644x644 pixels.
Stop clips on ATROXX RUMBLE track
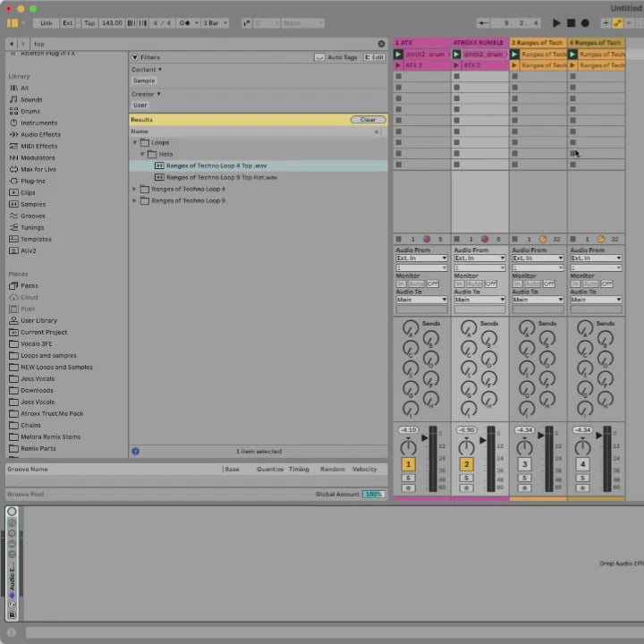pos(456,239)
